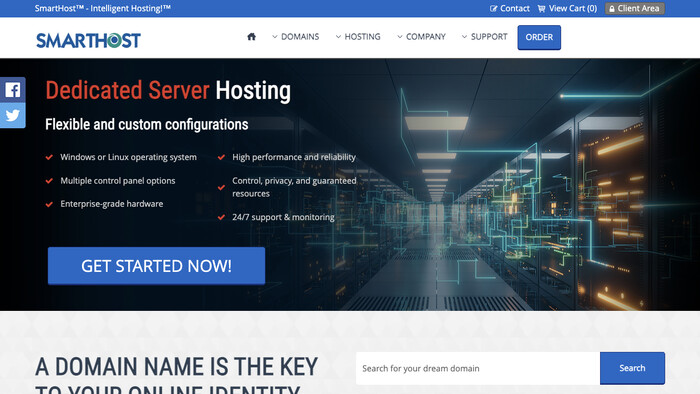Screen dimensions: 700x394
Task: Click the Client Area lock icon
Action: coord(612,9)
